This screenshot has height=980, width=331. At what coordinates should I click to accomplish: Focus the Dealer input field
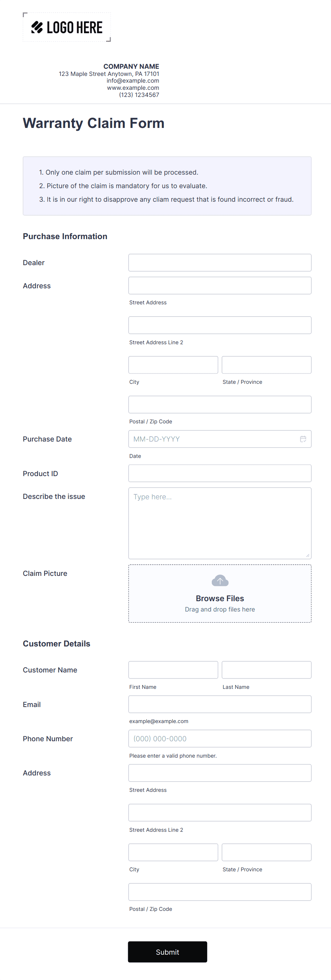220,262
